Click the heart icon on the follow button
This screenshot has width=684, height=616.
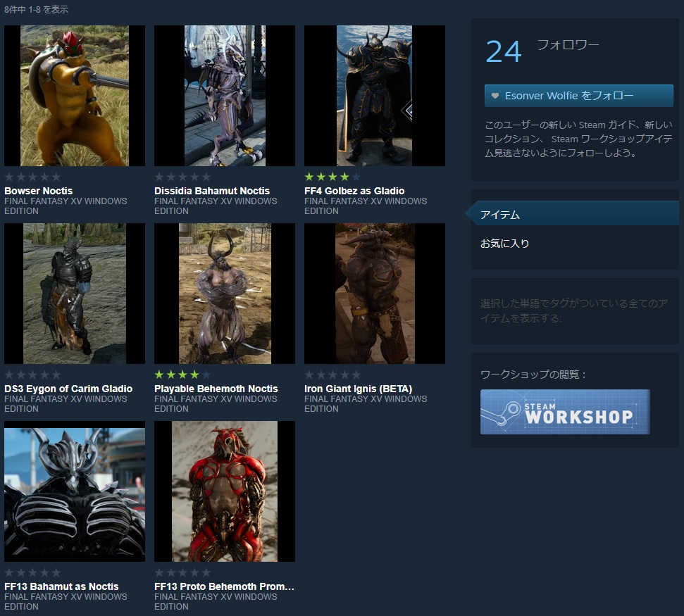pyautogui.click(x=495, y=96)
